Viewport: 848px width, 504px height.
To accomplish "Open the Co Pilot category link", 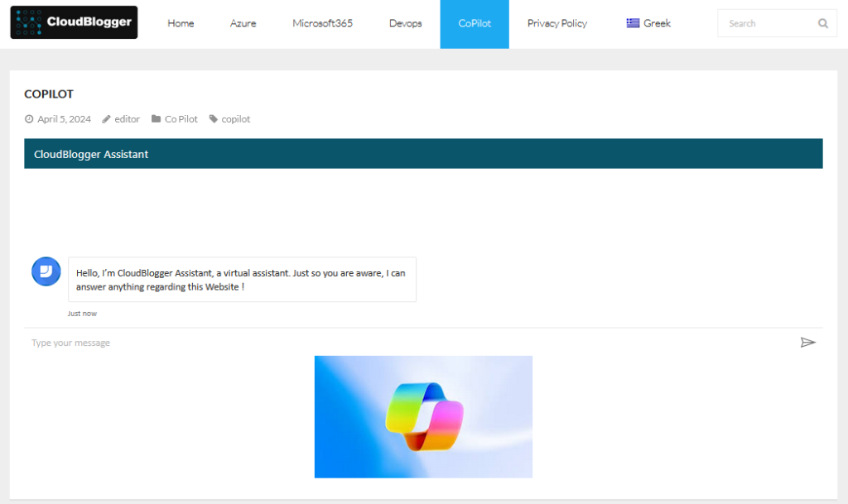I will point(181,119).
